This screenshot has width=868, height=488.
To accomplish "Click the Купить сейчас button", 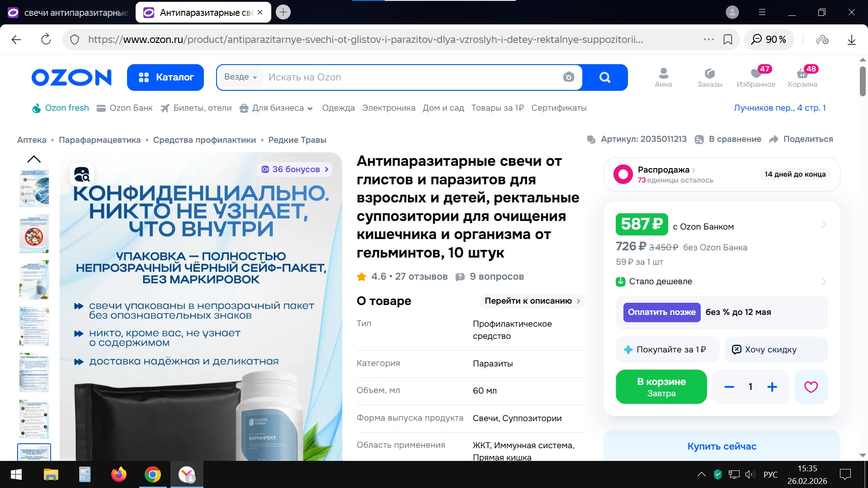I will point(722,446).
